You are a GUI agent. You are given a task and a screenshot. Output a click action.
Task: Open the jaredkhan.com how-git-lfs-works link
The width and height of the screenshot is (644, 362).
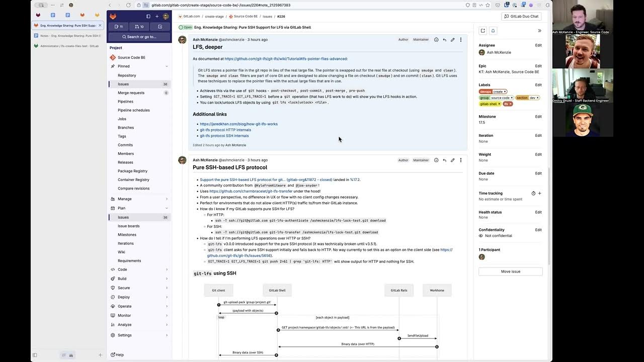(x=238, y=124)
